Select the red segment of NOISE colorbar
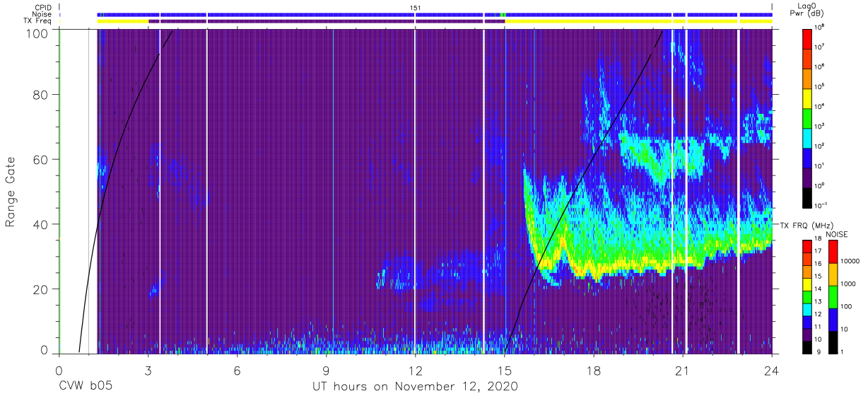Image resolution: width=868 pixels, height=401 pixels. [x=833, y=250]
